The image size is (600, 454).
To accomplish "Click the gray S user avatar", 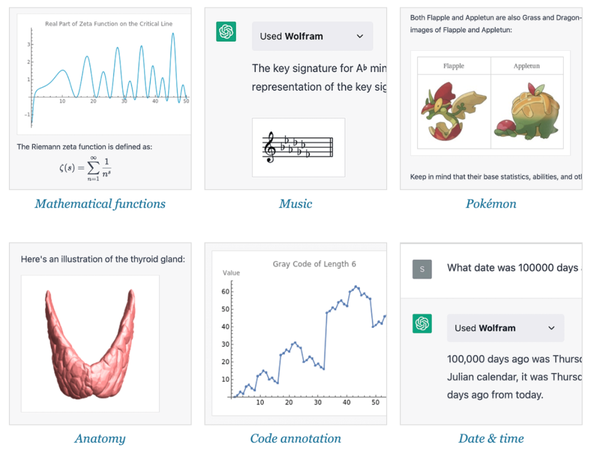I will [422, 268].
